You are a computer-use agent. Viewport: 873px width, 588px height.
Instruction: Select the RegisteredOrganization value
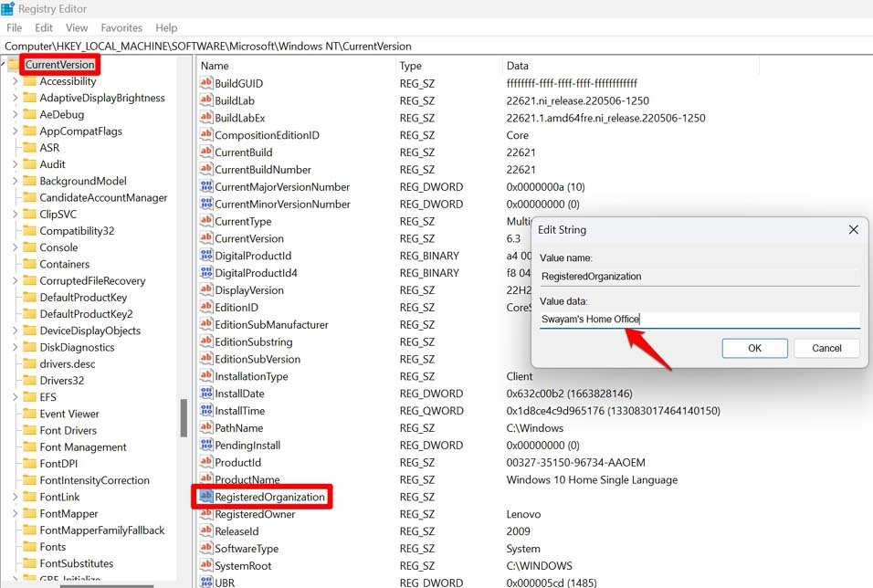[269, 497]
